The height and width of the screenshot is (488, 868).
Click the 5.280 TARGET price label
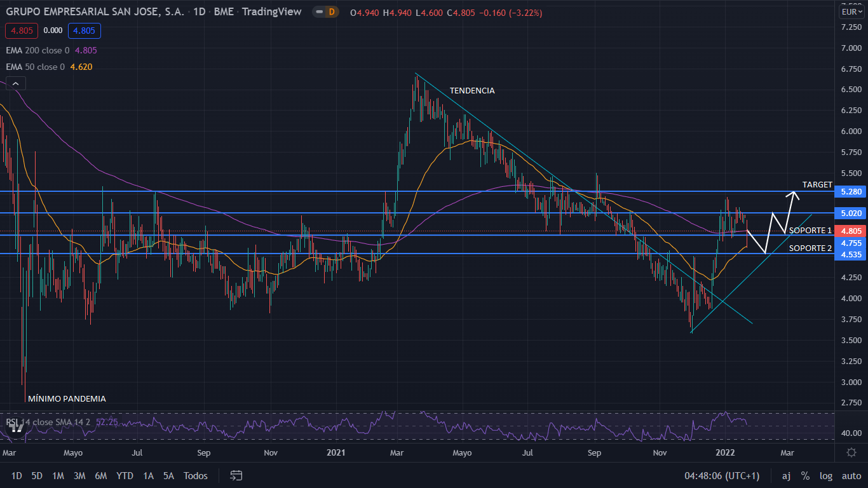851,191
